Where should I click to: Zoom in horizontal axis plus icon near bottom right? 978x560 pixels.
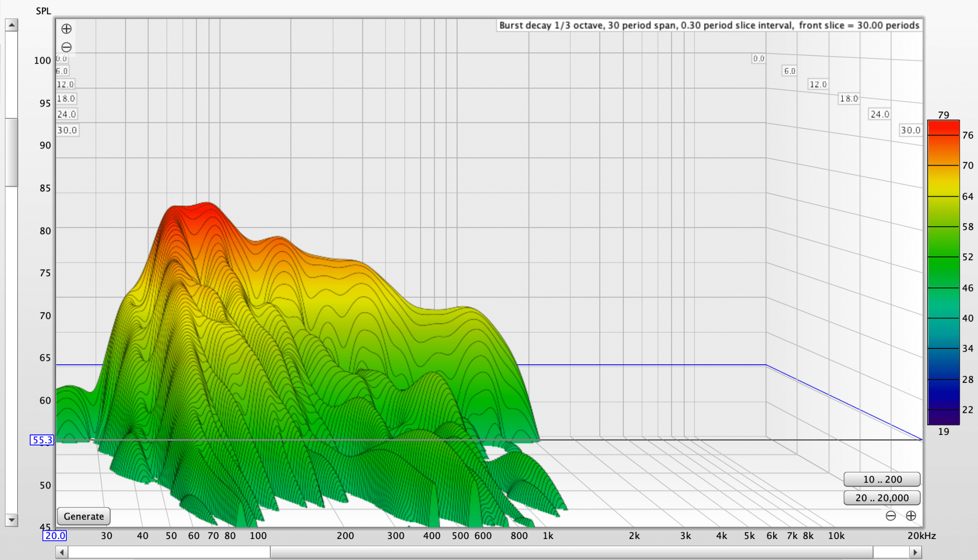[911, 516]
